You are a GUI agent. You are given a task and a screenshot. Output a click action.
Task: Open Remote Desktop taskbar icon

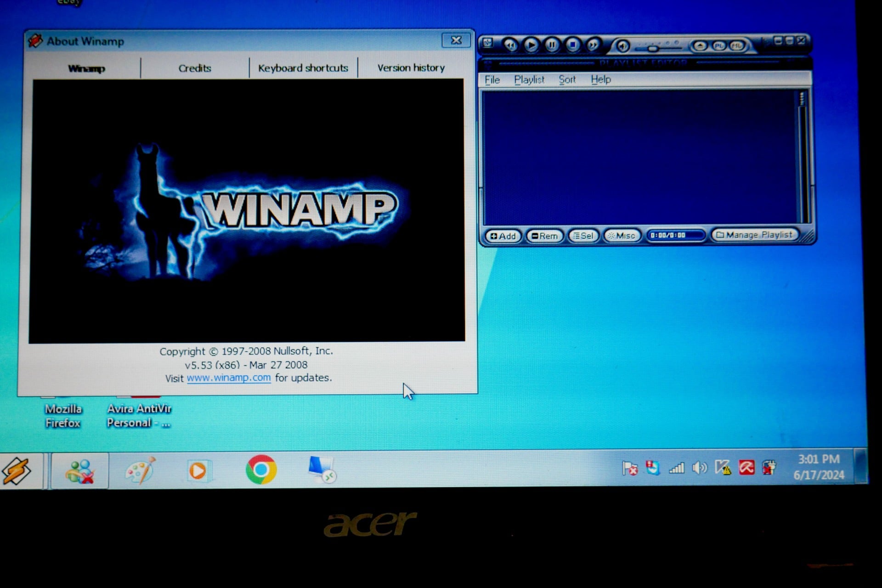pyautogui.click(x=322, y=469)
